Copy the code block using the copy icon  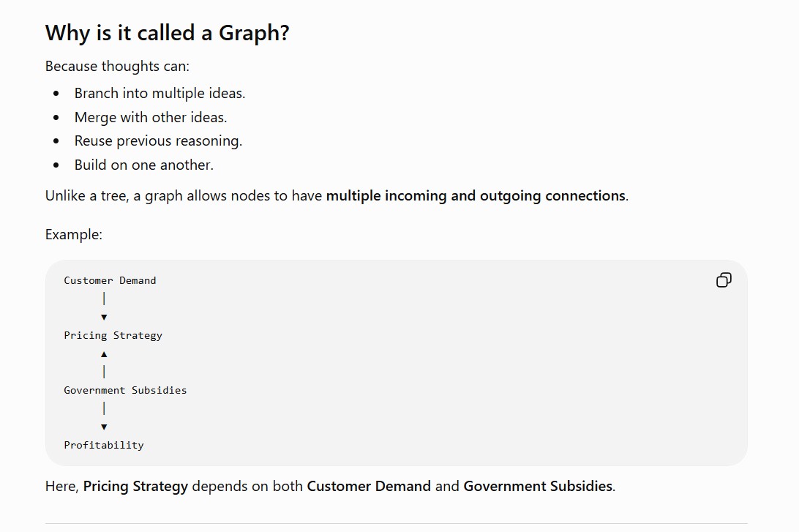click(724, 280)
